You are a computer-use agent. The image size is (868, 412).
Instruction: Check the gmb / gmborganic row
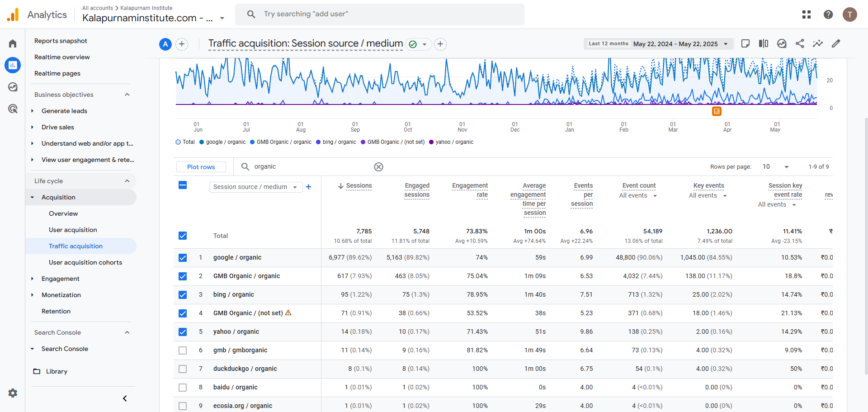tap(183, 350)
